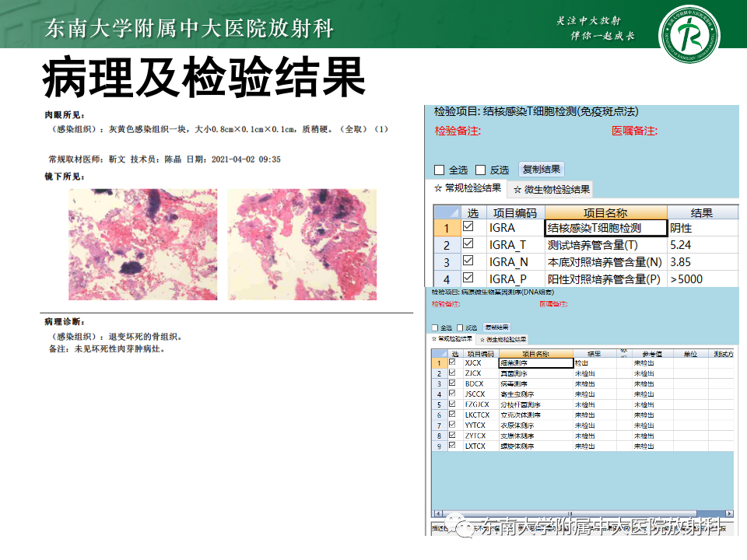Select the 3.85 result value

pyautogui.click(x=703, y=262)
